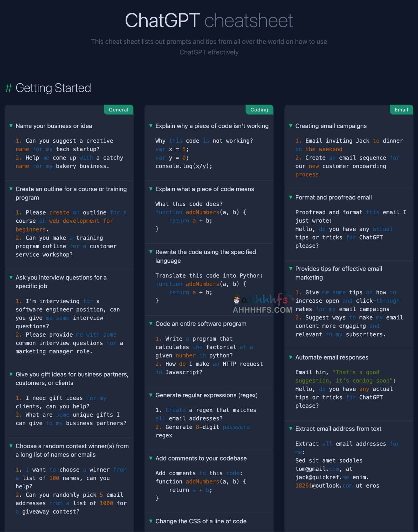Collapse 'Create an outline for a course or training program'
Image resolution: width=418 pixels, height=532 pixels.
coord(11,189)
